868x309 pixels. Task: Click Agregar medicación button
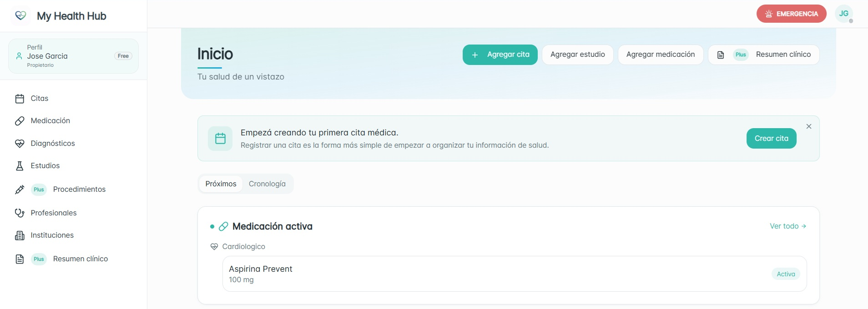point(661,55)
